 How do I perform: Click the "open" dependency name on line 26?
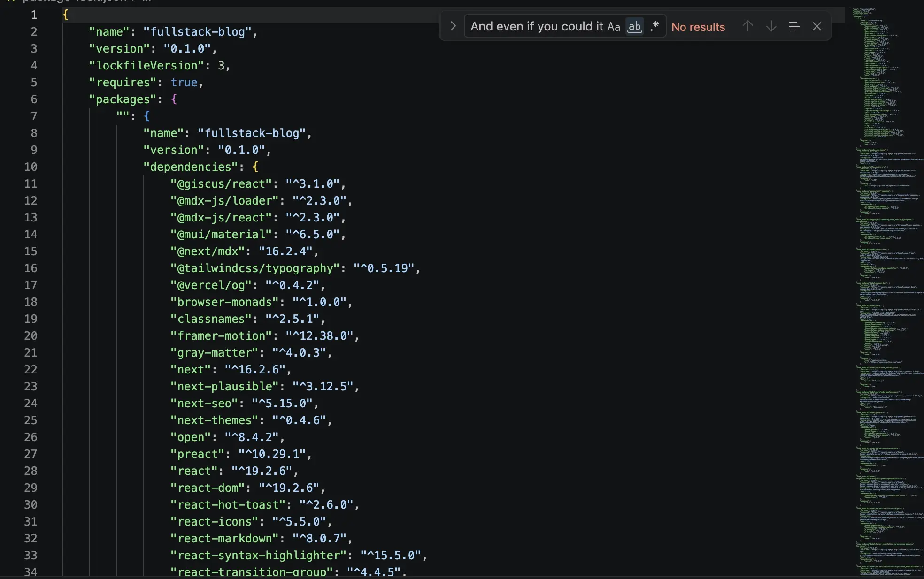tap(191, 437)
